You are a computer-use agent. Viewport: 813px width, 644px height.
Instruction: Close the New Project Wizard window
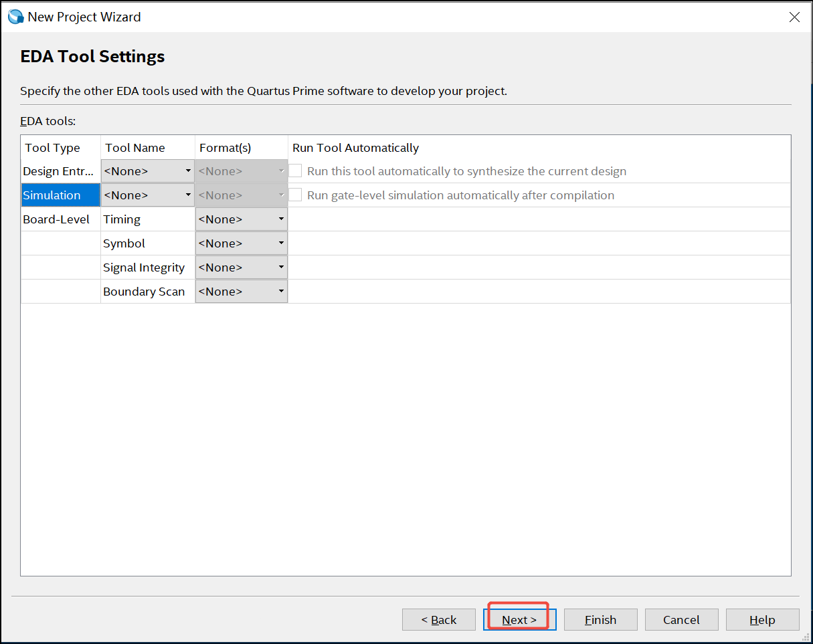(x=794, y=17)
